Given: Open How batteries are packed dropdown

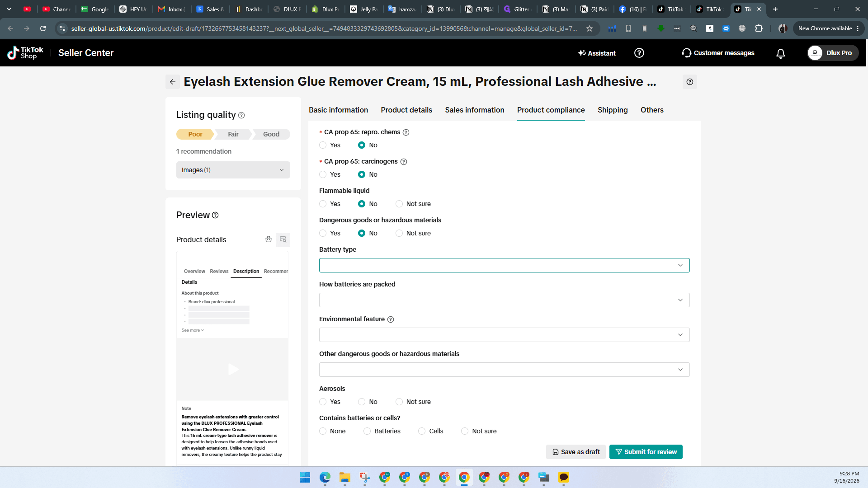Looking at the screenshot, I should point(505,300).
